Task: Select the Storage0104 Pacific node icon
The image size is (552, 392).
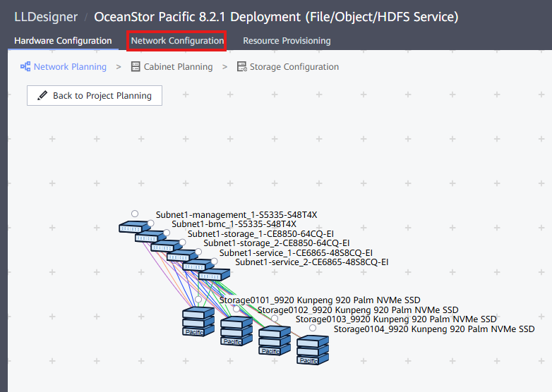Action: (313, 350)
